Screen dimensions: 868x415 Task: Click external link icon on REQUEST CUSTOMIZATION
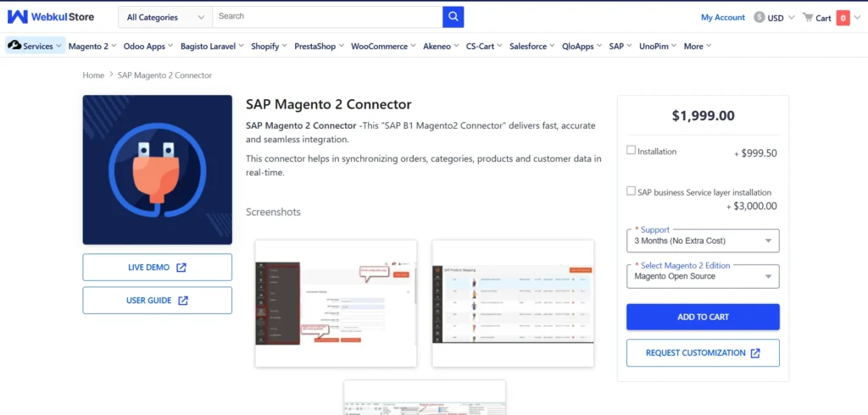click(x=755, y=353)
